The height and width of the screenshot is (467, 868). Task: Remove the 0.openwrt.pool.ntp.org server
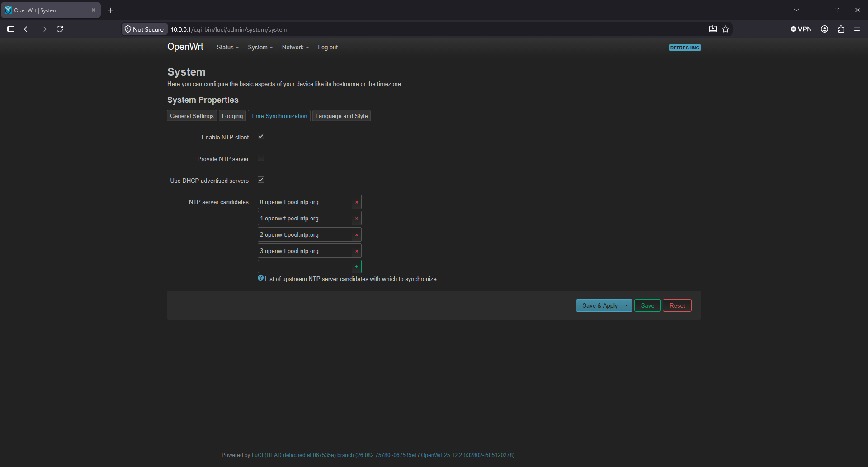(x=357, y=202)
